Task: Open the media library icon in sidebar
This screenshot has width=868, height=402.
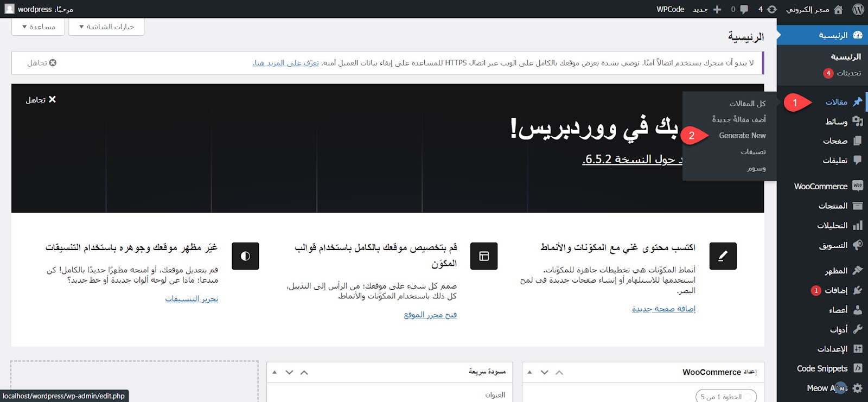Action: coord(857,122)
